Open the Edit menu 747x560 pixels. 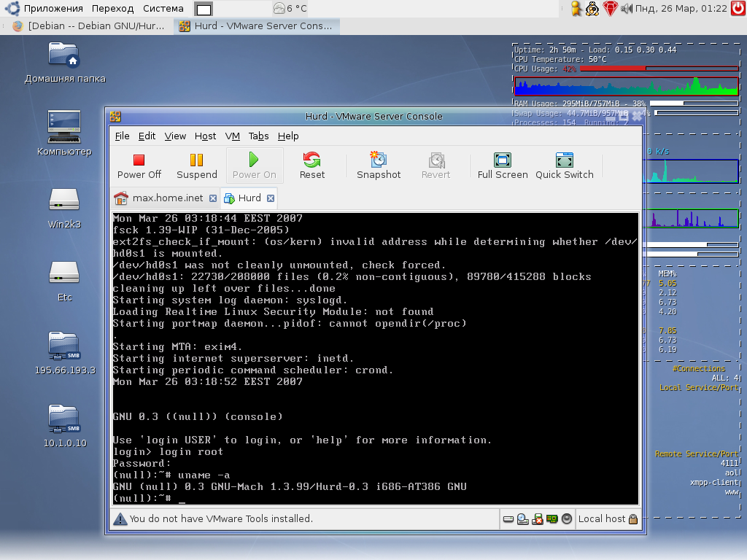(147, 136)
